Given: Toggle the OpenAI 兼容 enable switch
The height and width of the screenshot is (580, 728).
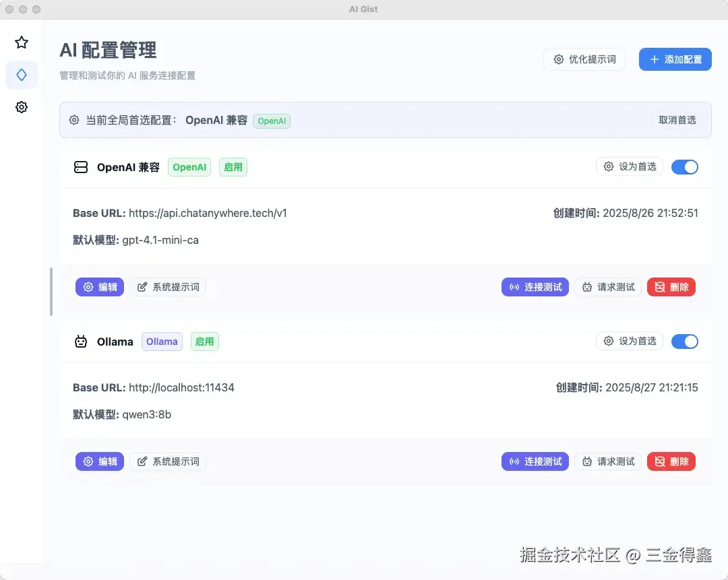Looking at the screenshot, I should (685, 167).
